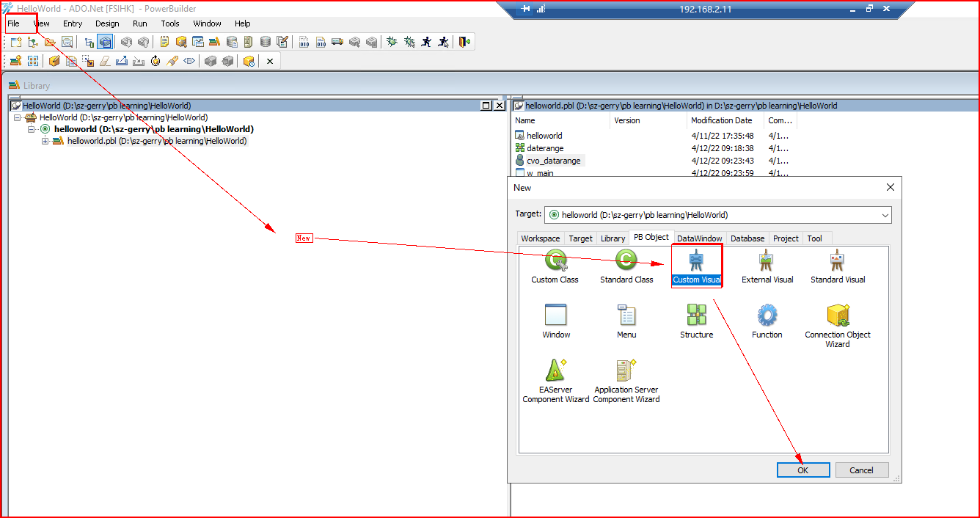Open the Browser toolbar icon

180,42
